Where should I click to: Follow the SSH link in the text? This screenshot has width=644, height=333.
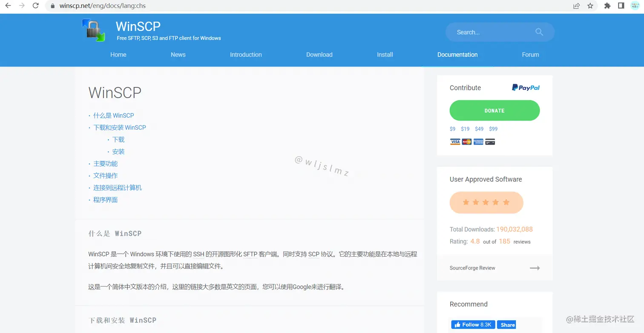click(198, 254)
